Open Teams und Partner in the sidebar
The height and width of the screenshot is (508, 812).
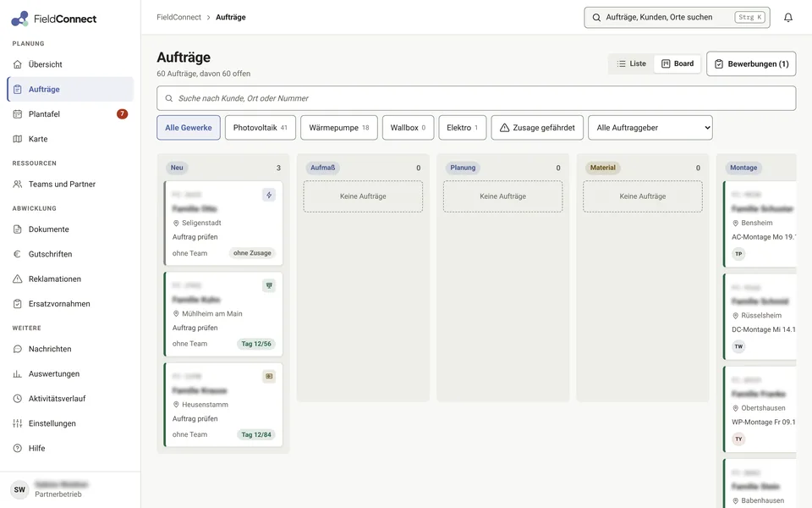coord(70,184)
